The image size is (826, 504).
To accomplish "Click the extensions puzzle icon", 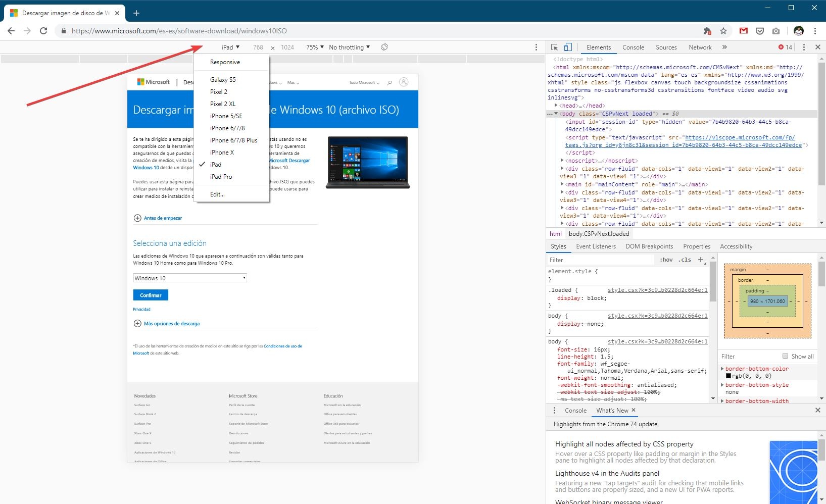I will coord(707,31).
